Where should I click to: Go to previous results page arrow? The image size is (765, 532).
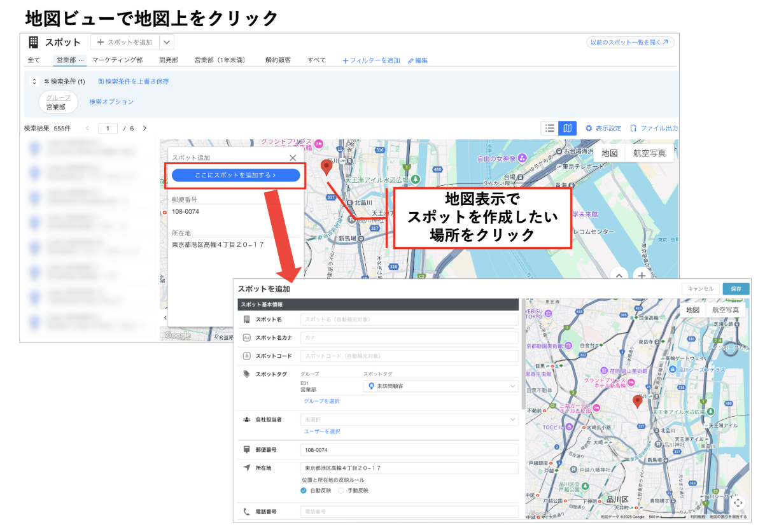tap(88, 129)
